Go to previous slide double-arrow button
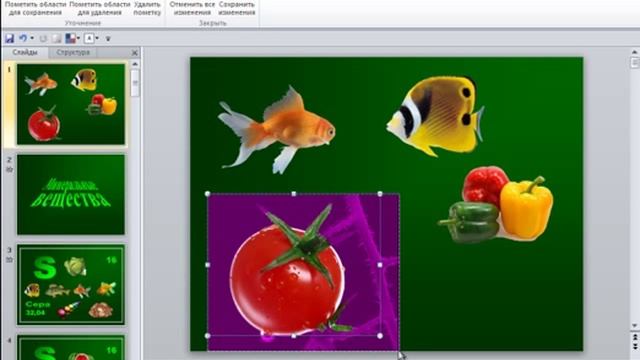Screen dimensions: 640x360 coord(635,338)
